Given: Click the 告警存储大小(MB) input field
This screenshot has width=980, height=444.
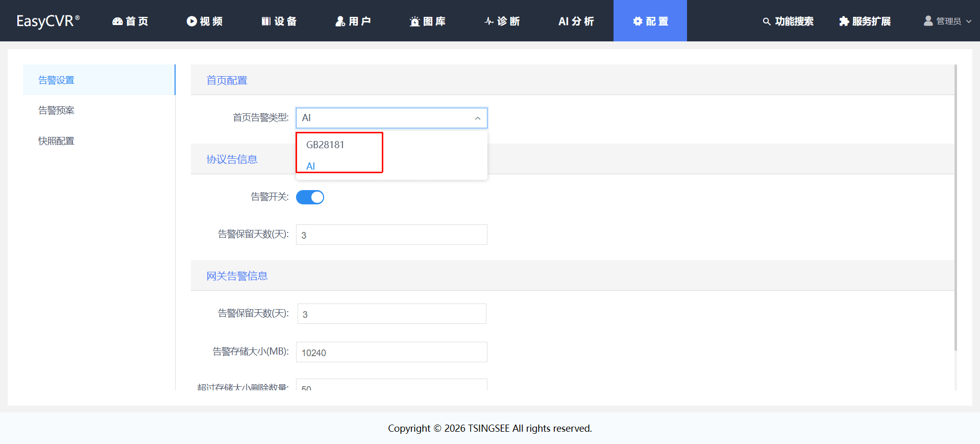Looking at the screenshot, I should pyautogui.click(x=391, y=352).
